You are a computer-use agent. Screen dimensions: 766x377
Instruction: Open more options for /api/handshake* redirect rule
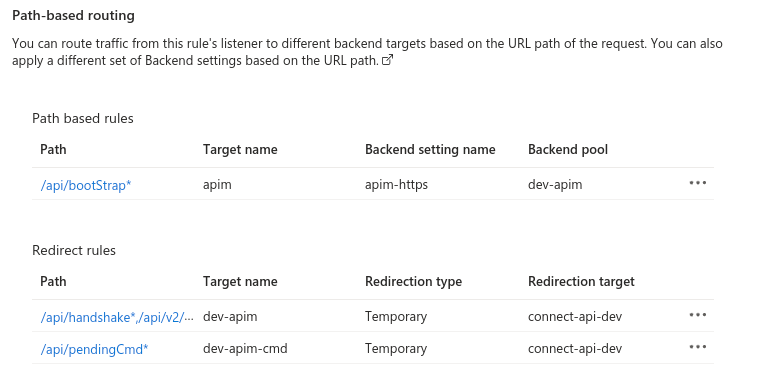(698, 315)
